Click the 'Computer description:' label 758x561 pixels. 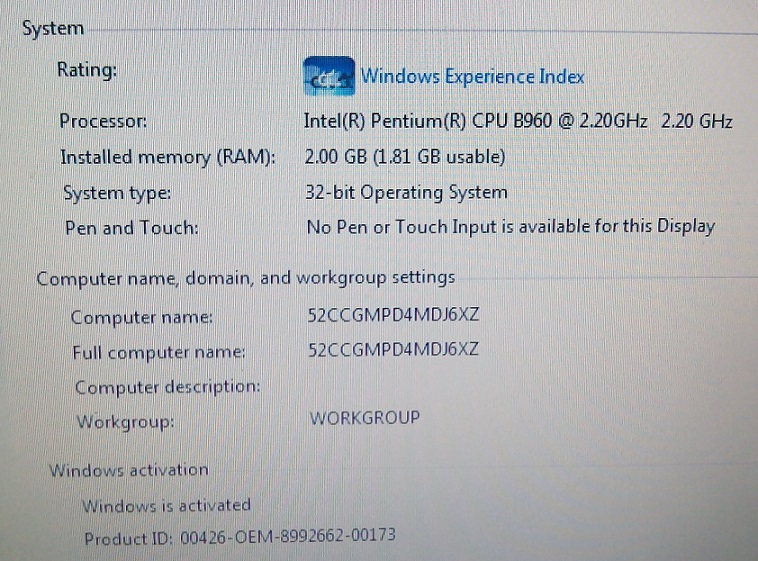[x=167, y=387]
